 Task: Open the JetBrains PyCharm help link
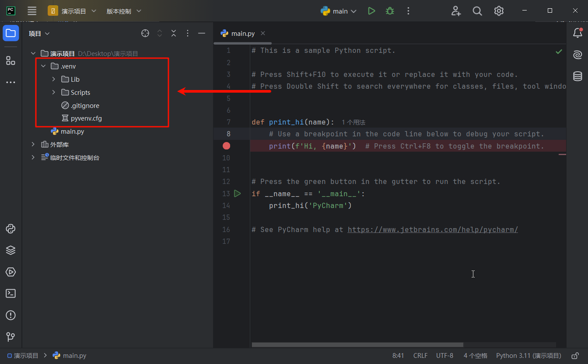[x=432, y=229]
